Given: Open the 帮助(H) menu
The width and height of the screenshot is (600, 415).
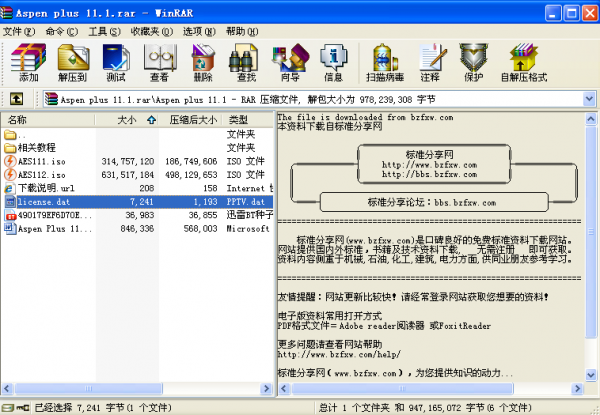Looking at the screenshot, I should (242, 31).
